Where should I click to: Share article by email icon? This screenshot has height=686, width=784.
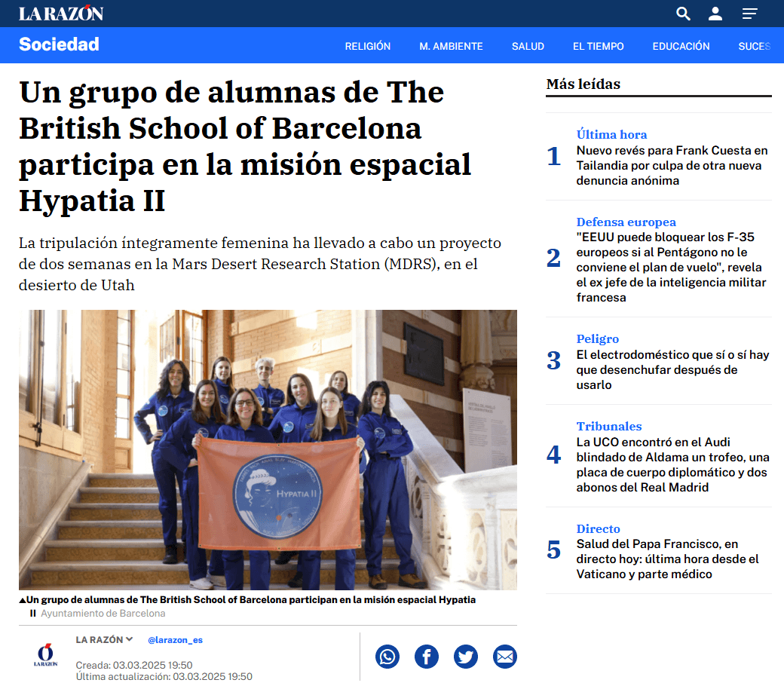pyautogui.click(x=505, y=657)
